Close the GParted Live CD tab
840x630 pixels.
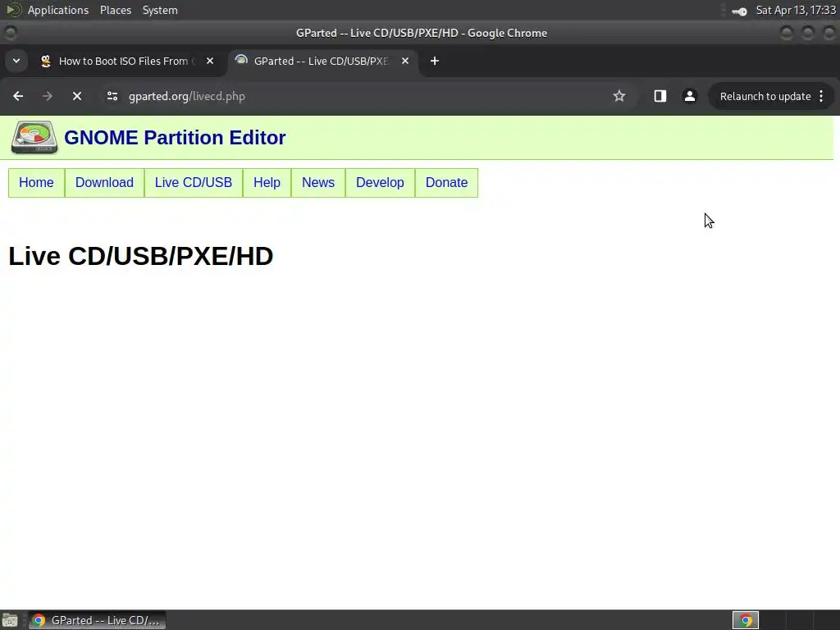pos(405,61)
